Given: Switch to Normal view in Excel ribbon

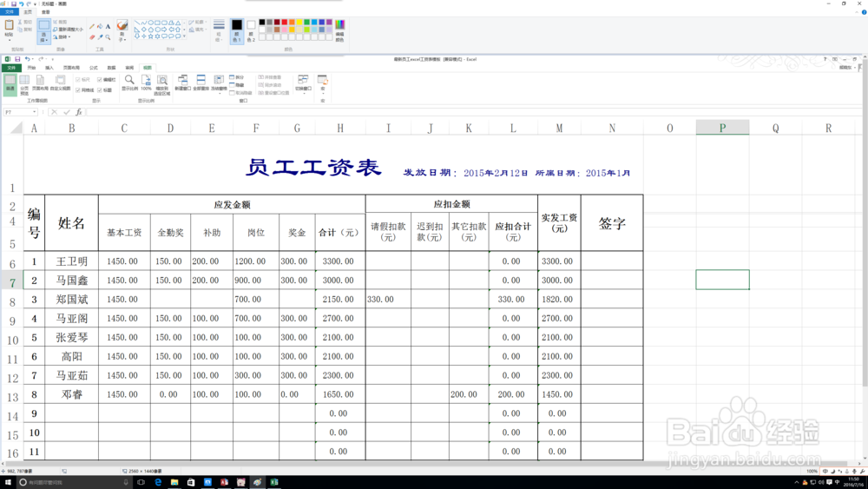Looking at the screenshot, I should click(10, 86).
